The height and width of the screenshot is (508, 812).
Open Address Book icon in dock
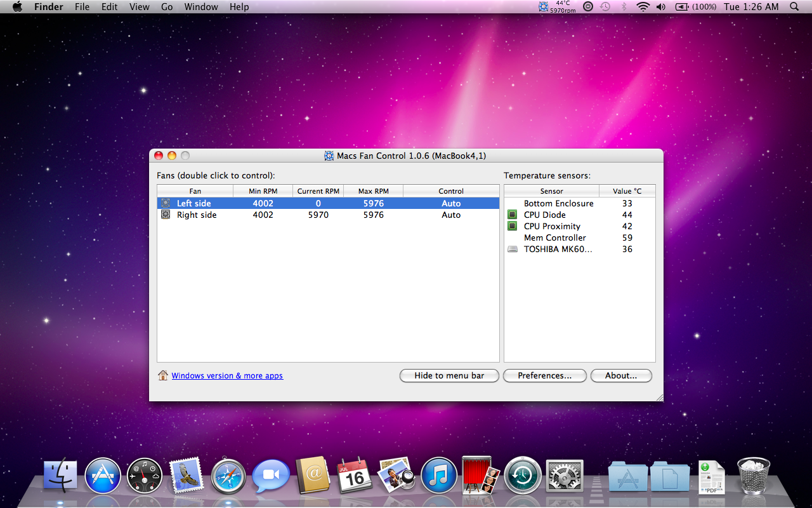coord(313,475)
